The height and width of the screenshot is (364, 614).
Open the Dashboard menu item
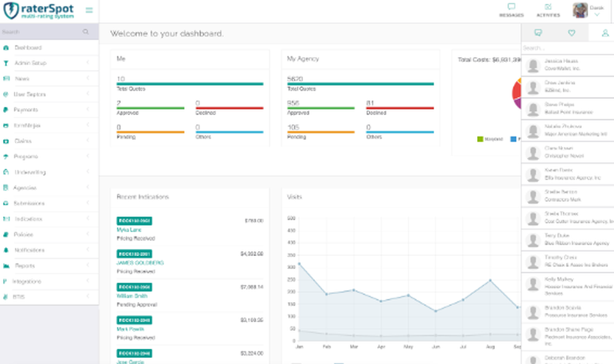pos(49,48)
